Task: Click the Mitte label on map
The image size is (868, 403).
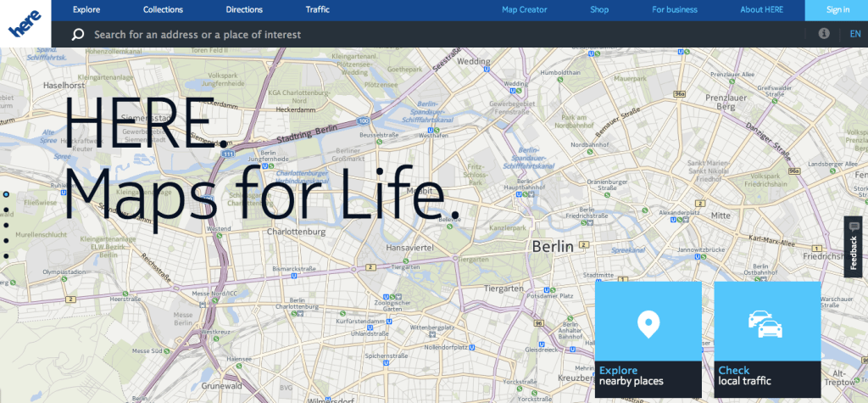Action: click(x=721, y=215)
